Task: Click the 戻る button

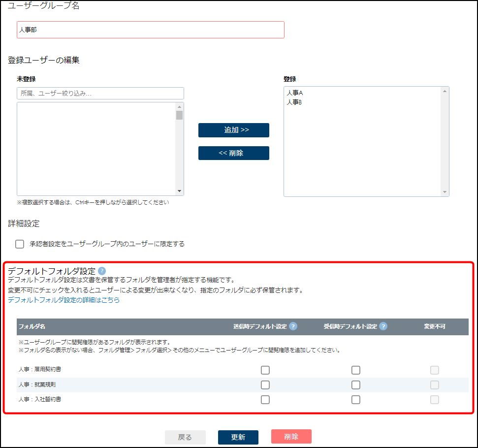Action: click(185, 437)
